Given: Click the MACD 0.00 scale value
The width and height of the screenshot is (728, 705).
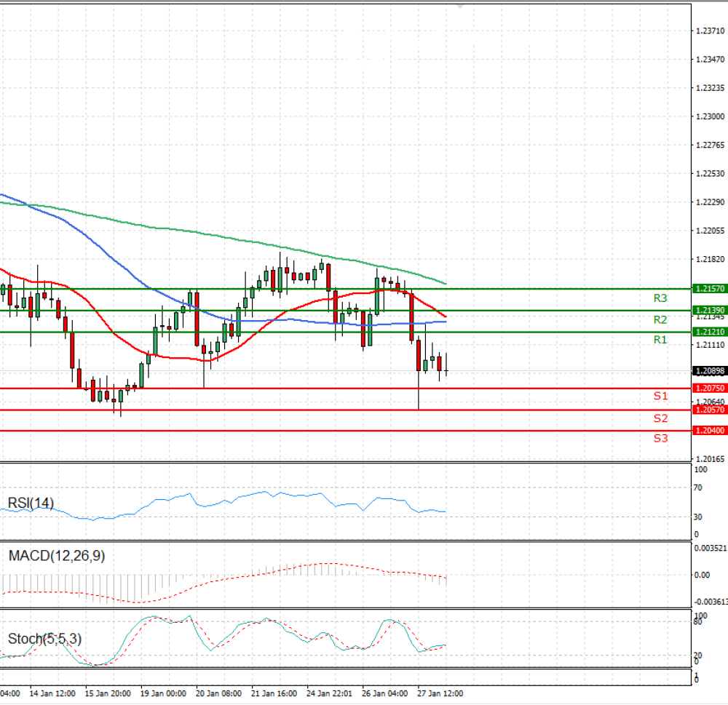Looking at the screenshot, I should [x=702, y=575].
